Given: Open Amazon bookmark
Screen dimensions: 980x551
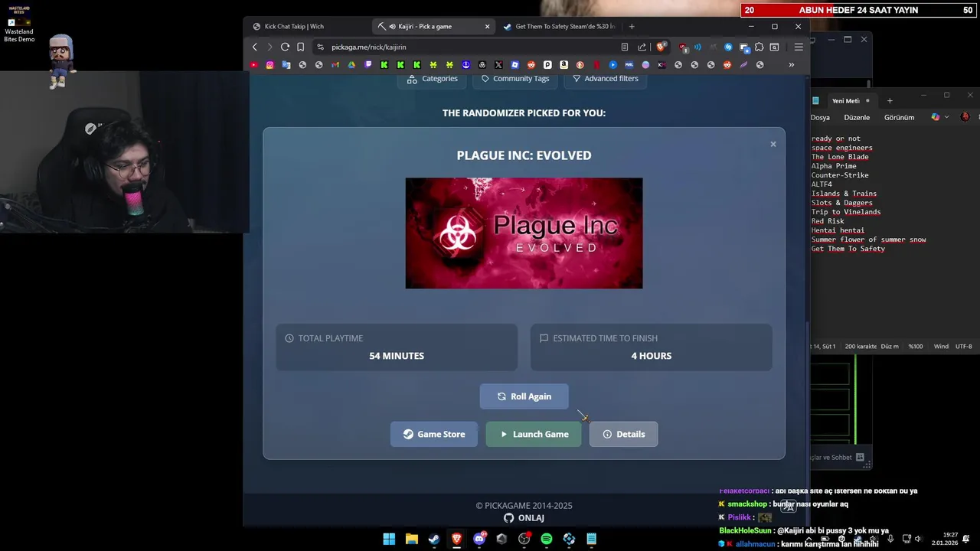Looking at the screenshot, I should (563, 65).
